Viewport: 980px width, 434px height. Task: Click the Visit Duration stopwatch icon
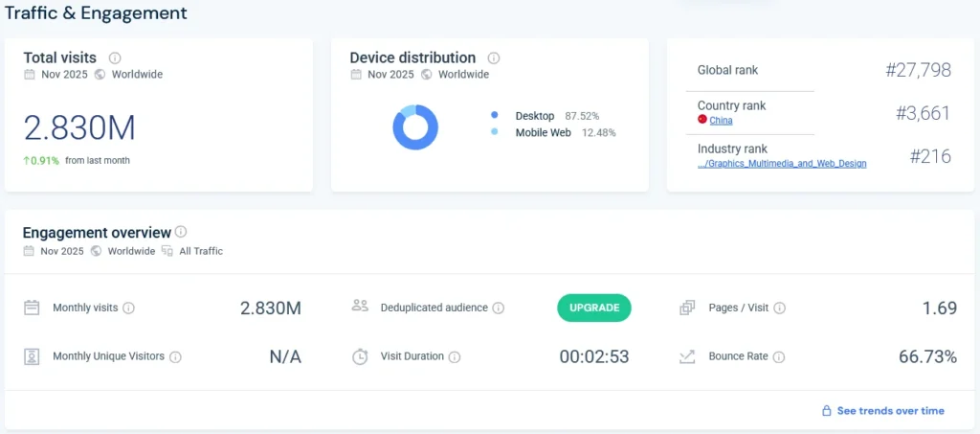tap(360, 356)
